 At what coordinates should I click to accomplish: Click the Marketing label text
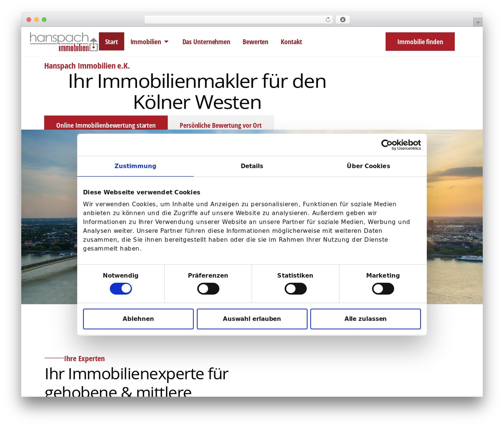click(x=383, y=275)
